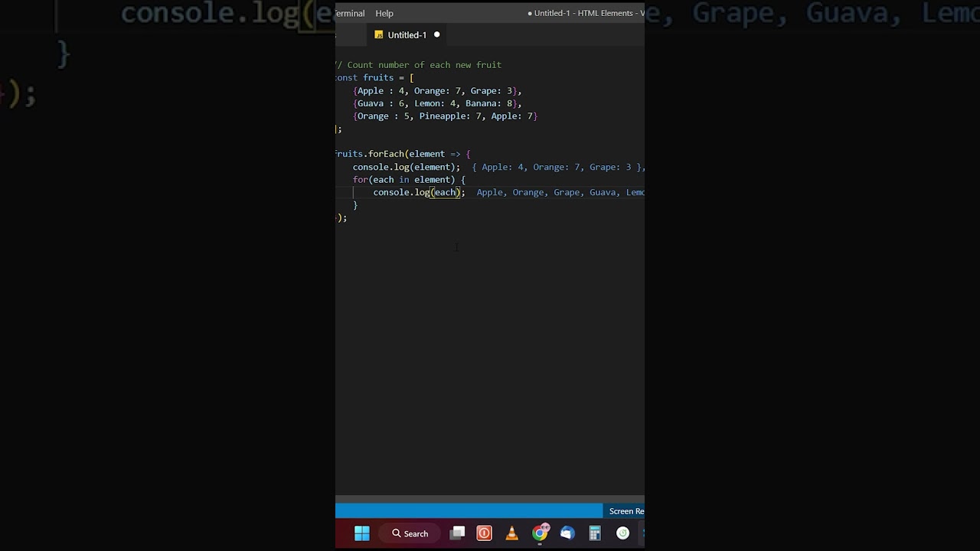980x551 pixels.
Task: Open Task View from the taskbar
Action: pyautogui.click(x=458, y=533)
